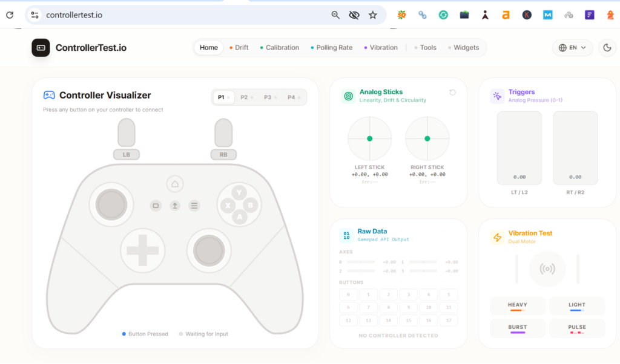Toggle dark mode with the moon icon
This screenshot has height=364, width=620.
[607, 48]
